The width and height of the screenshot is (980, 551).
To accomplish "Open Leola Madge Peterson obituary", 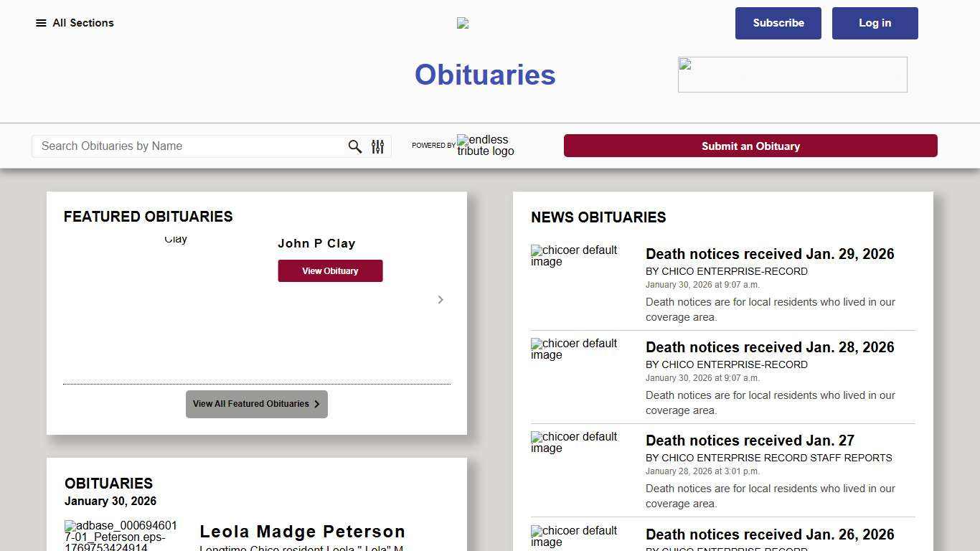I will tap(302, 532).
